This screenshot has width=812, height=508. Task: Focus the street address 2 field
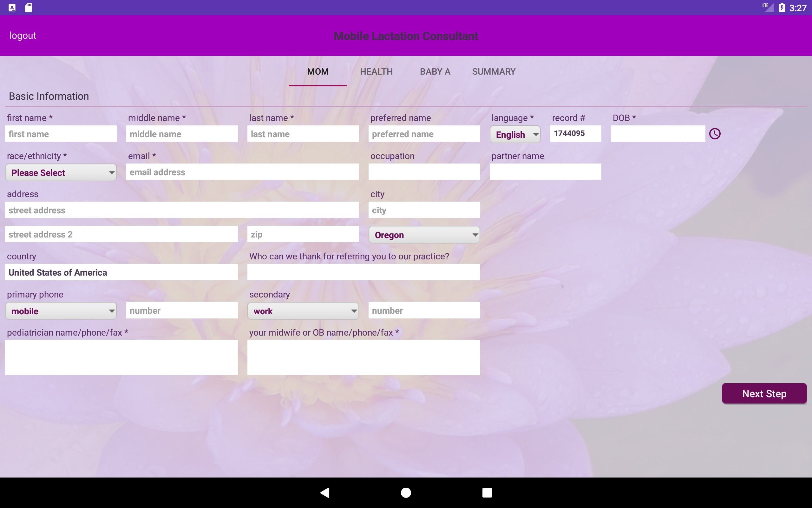coord(121,234)
